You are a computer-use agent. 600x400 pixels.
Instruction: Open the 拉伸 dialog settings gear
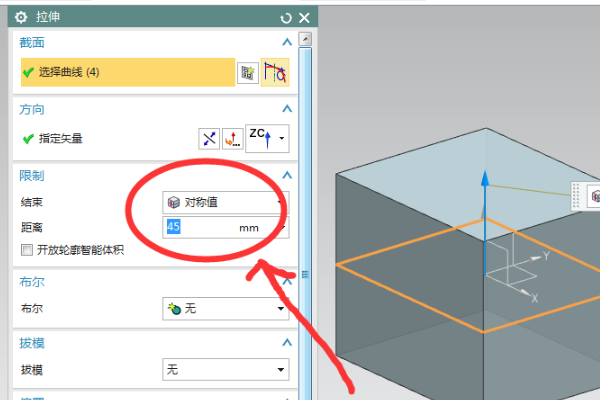[21, 17]
